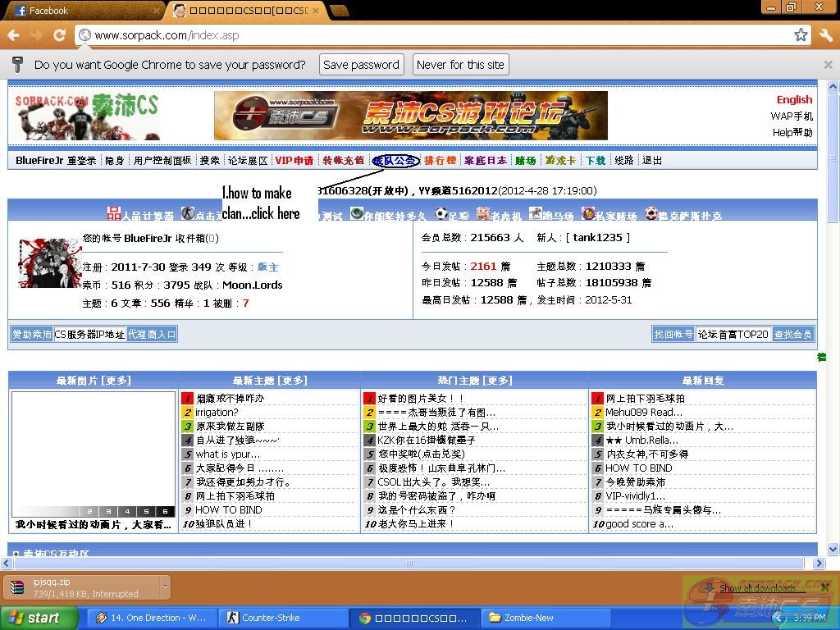Click the soccer ball icon in the games bar

pos(441,214)
